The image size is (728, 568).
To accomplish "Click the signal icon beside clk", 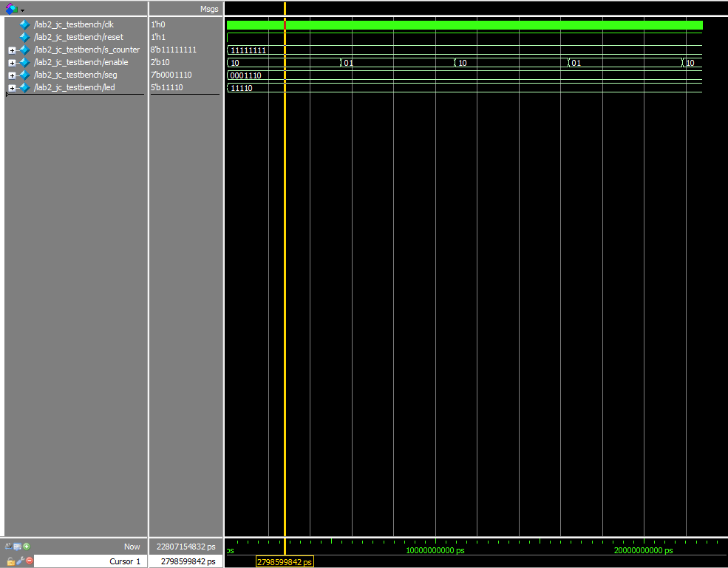I will coord(24,24).
